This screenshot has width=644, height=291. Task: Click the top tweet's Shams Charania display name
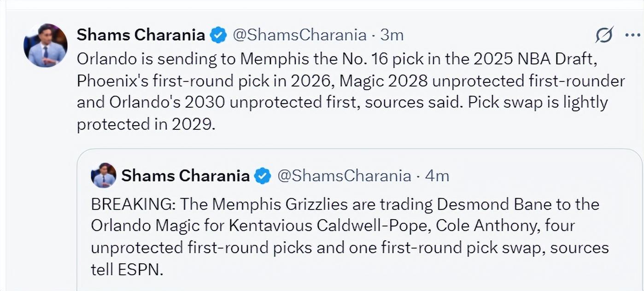pyautogui.click(x=141, y=35)
